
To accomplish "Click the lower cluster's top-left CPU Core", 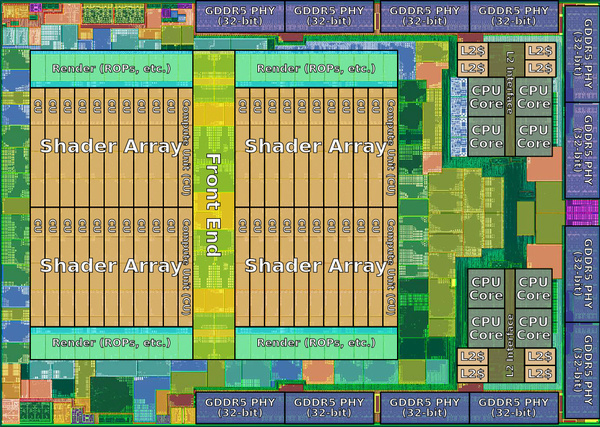I will 486,288.
